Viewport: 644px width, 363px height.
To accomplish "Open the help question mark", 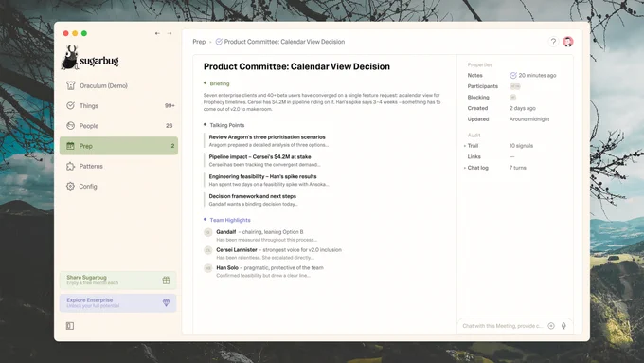I will click(553, 42).
